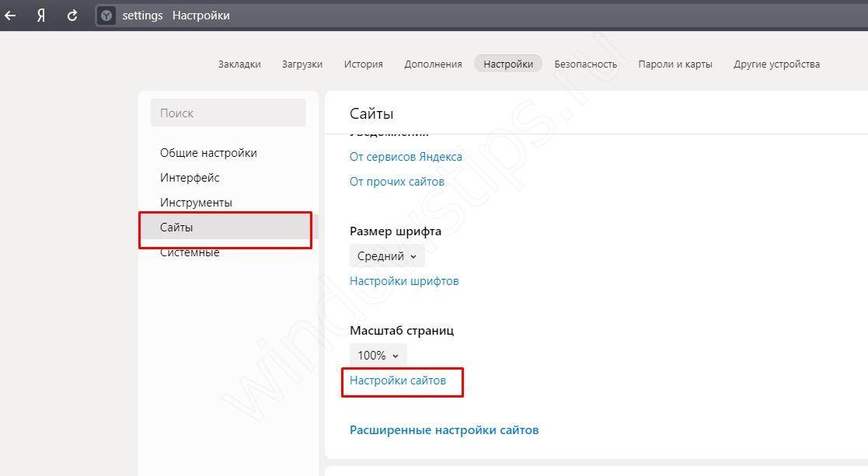
Task: Go to the Дополнения tab
Action: 433,64
